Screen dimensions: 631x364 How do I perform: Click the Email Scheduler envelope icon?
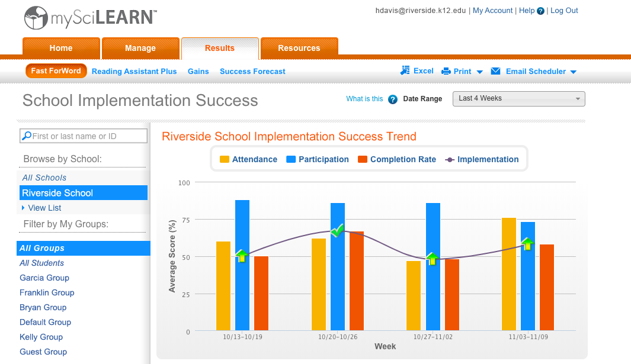[496, 71]
